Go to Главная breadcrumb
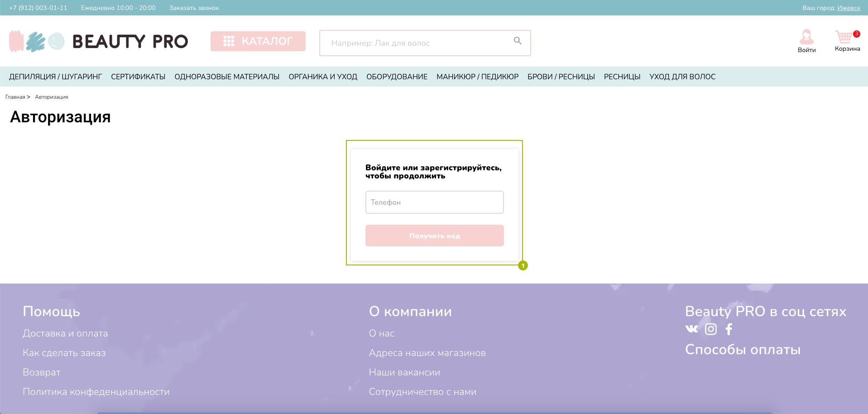Viewport: 868px width, 414px height. click(x=15, y=97)
